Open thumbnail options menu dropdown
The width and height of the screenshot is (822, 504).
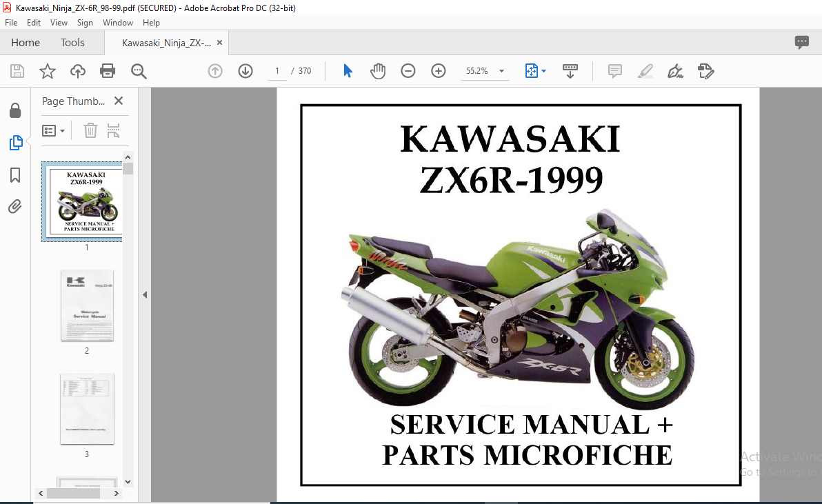point(54,130)
